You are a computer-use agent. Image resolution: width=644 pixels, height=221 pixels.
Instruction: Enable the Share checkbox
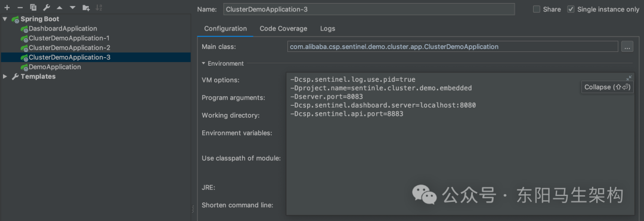[x=537, y=9]
